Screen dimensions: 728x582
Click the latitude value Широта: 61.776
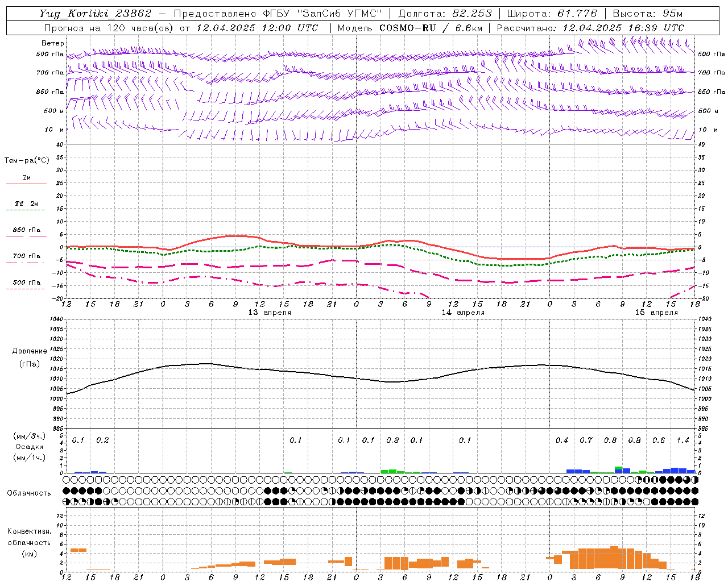552,14
